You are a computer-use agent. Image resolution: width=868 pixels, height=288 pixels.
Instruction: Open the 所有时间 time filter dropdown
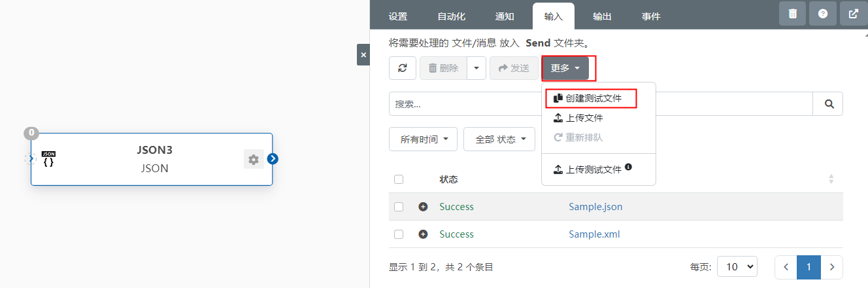pos(424,139)
